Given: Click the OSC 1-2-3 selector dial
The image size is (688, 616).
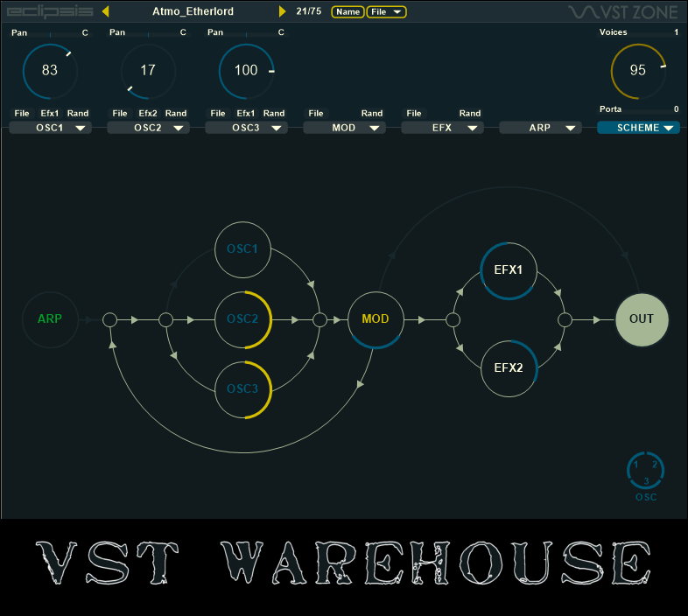Looking at the screenshot, I should [645, 472].
